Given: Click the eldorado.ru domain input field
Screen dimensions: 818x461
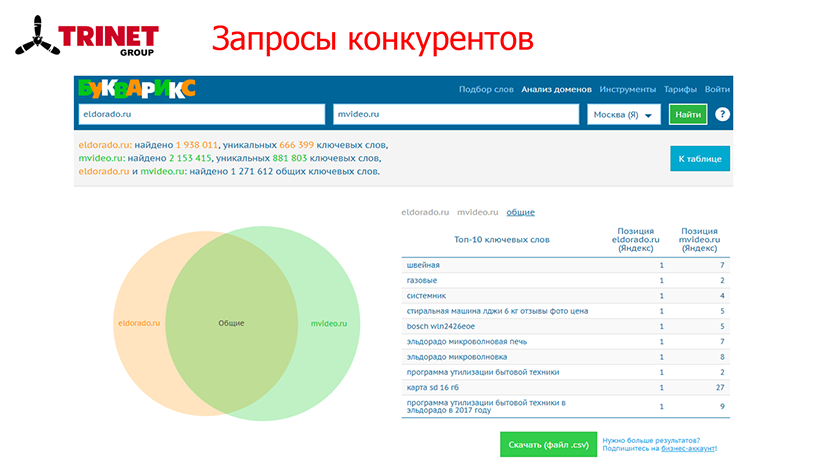Looking at the screenshot, I should click(x=201, y=114).
